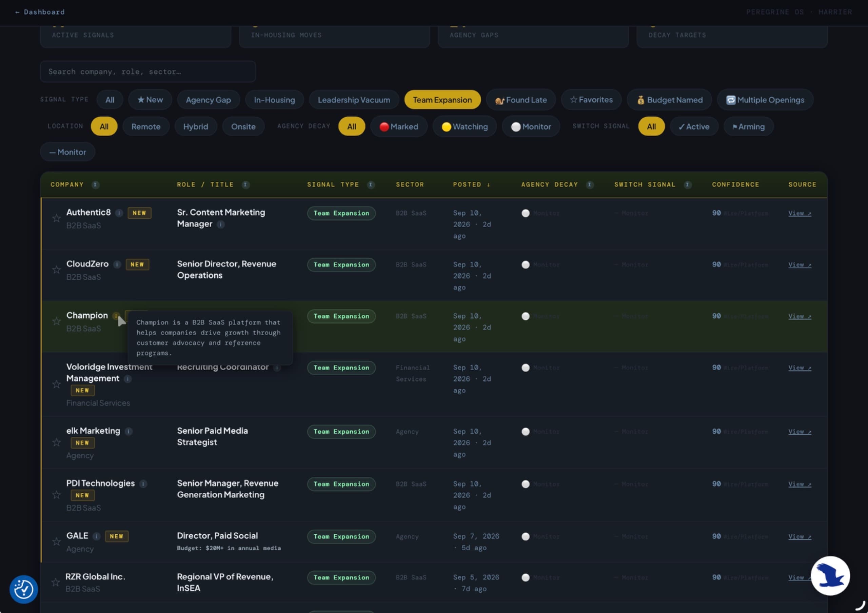Select Hybrid location filter
868x613 pixels.
[196, 126]
